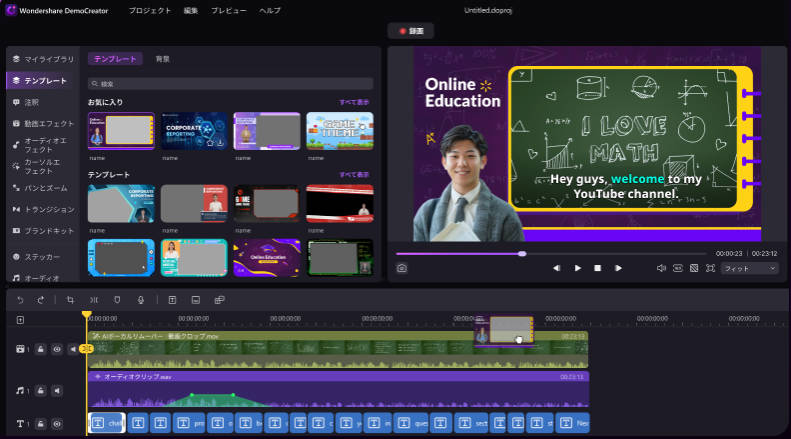Select the AIボーカルリムーバー video clip

coord(338,349)
